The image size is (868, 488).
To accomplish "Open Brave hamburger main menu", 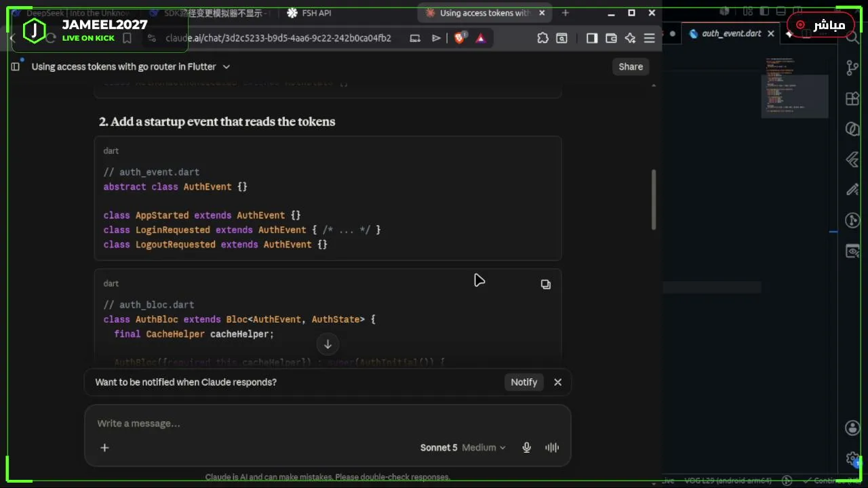I will [649, 39].
